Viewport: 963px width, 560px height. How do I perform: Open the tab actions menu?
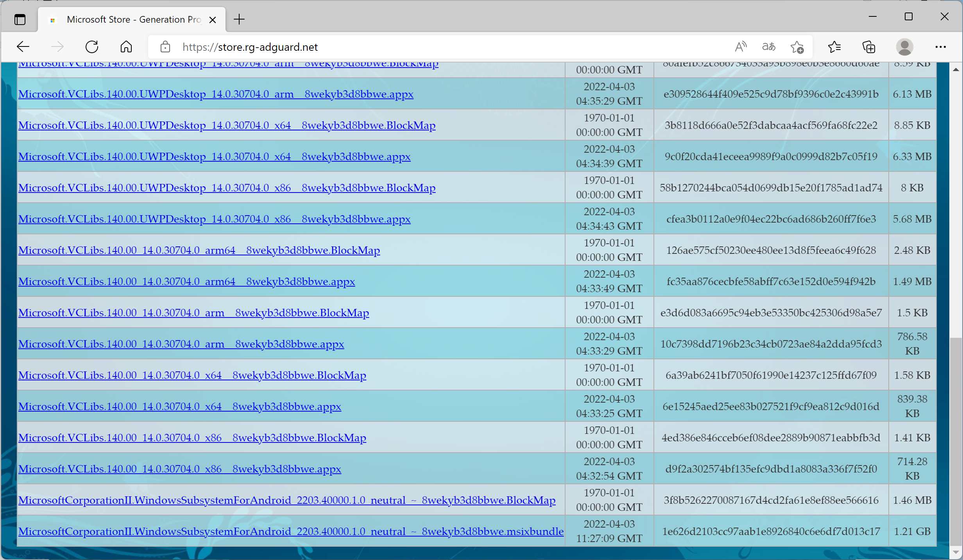point(20,19)
